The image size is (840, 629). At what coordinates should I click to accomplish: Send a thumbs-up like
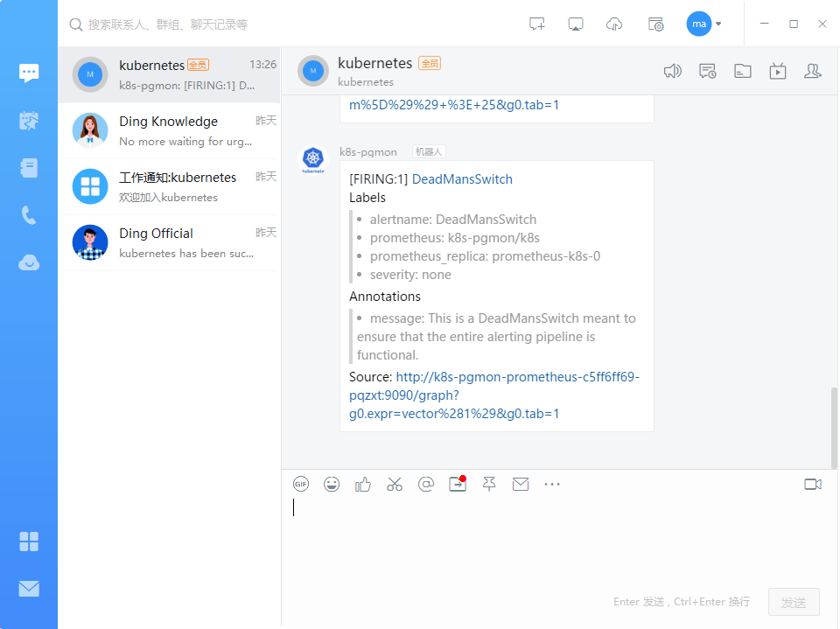(363, 485)
